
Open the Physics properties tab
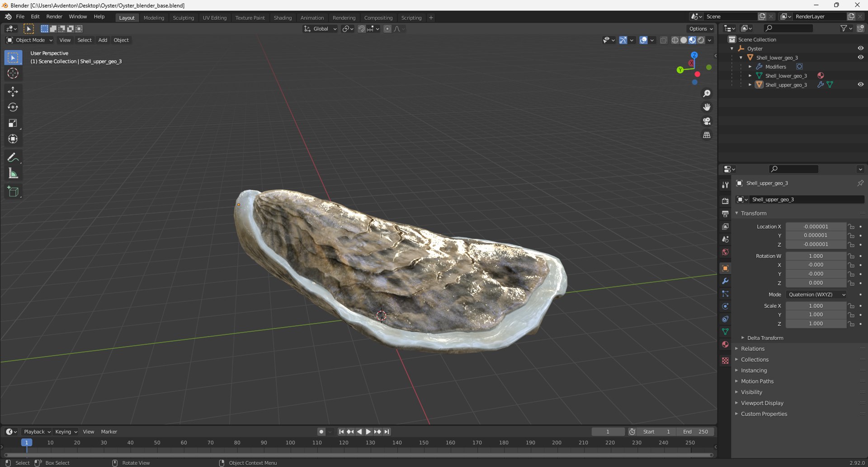coord(725,306)
